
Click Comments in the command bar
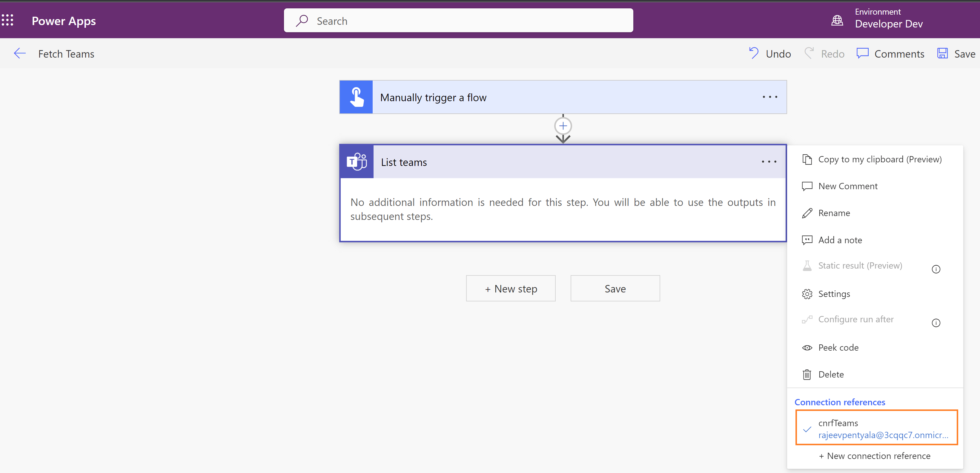pyautogui.click(x=890, y=54)
